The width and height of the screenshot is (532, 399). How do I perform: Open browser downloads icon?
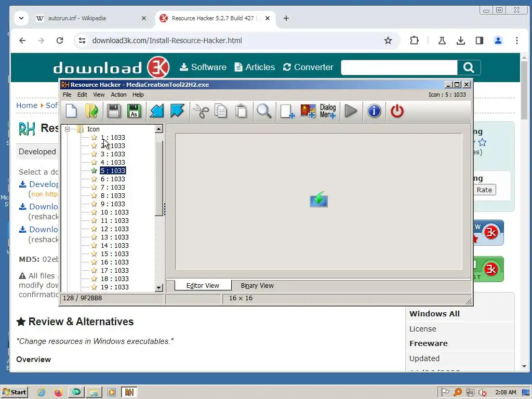tap(460, 41)
